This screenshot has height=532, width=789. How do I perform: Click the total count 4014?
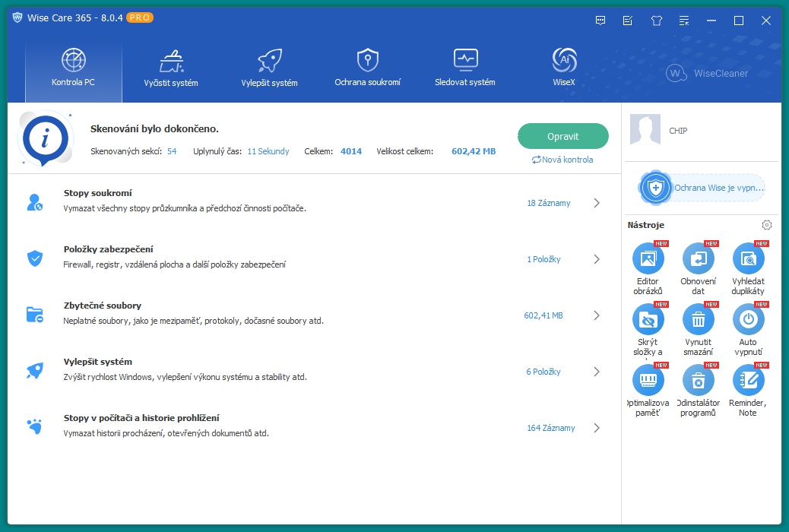click(351, 151)
